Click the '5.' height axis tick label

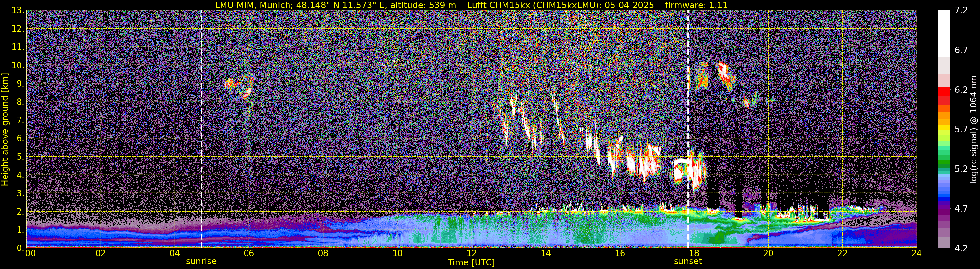[20, 157]
